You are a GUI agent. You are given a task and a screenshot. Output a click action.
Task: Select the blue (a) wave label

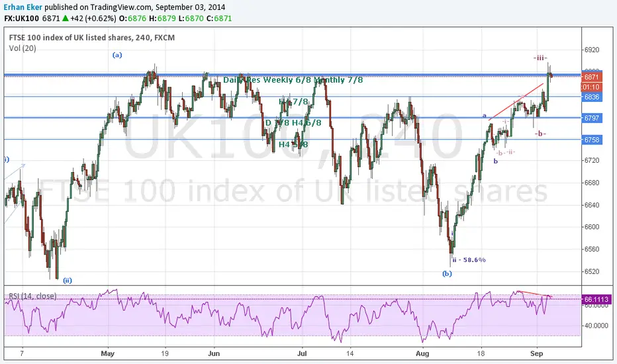click(117, 55)
